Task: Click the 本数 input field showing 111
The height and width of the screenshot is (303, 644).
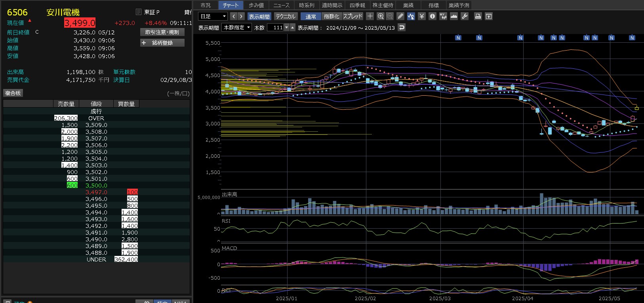Action: pos(276,28)
